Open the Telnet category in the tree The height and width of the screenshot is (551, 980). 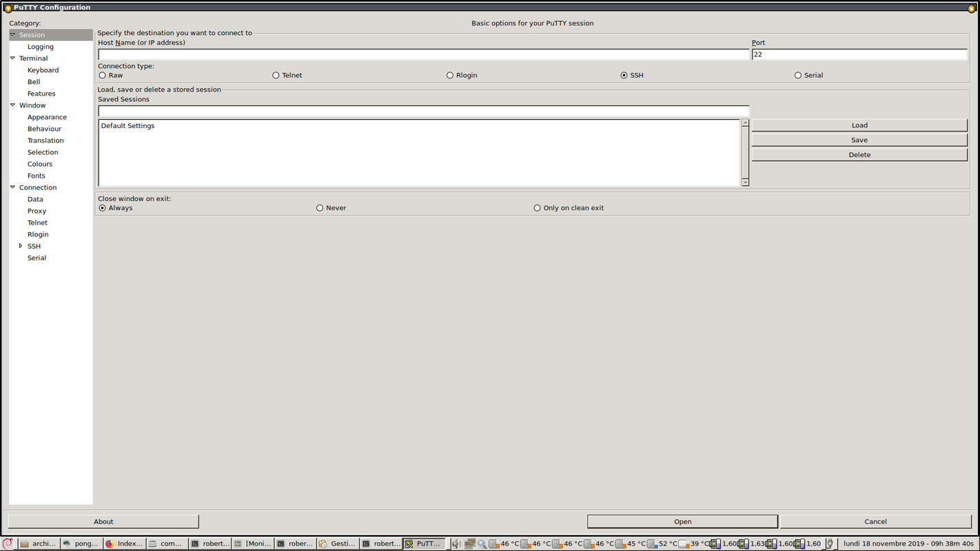point(38,222)
